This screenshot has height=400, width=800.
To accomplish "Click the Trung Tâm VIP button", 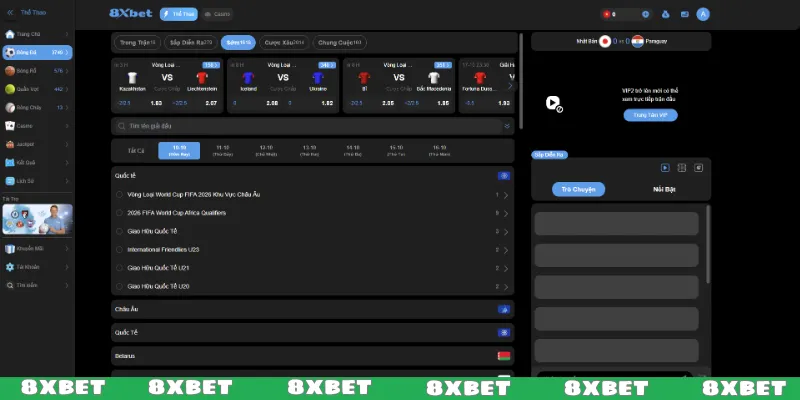I will pyautogui.click(x=650, y=115).
